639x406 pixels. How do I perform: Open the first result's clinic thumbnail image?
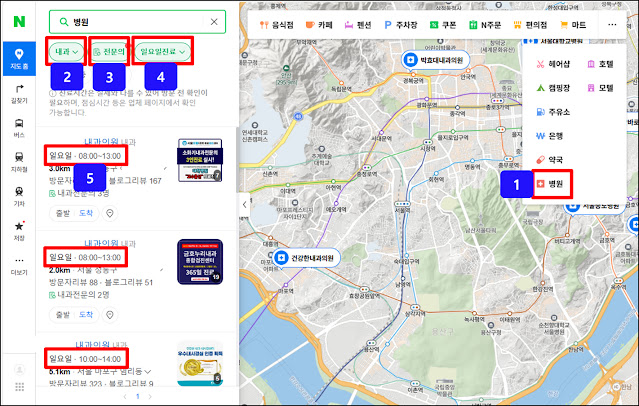(x=200, y=160)
